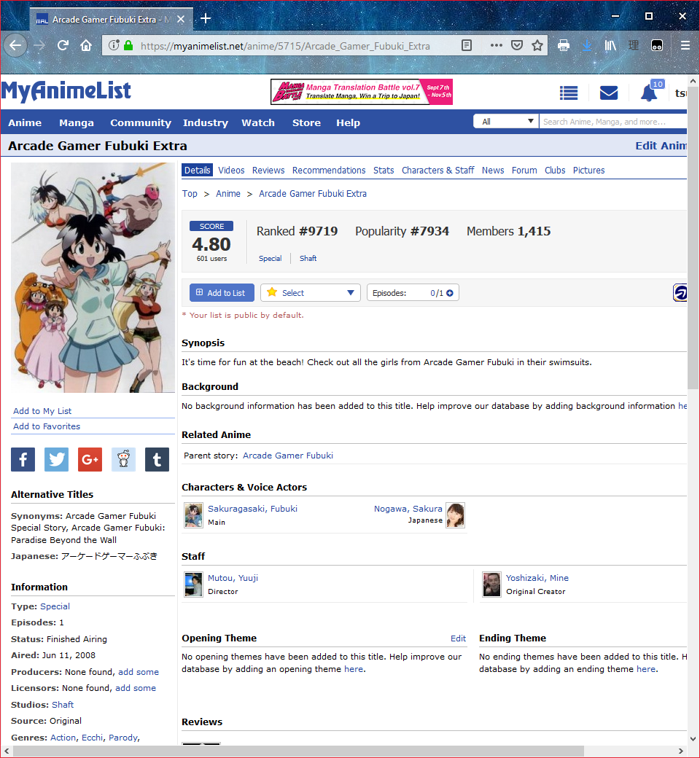Share on Reddit icon
Screen dimensions: 700x758
pos(123,459)
